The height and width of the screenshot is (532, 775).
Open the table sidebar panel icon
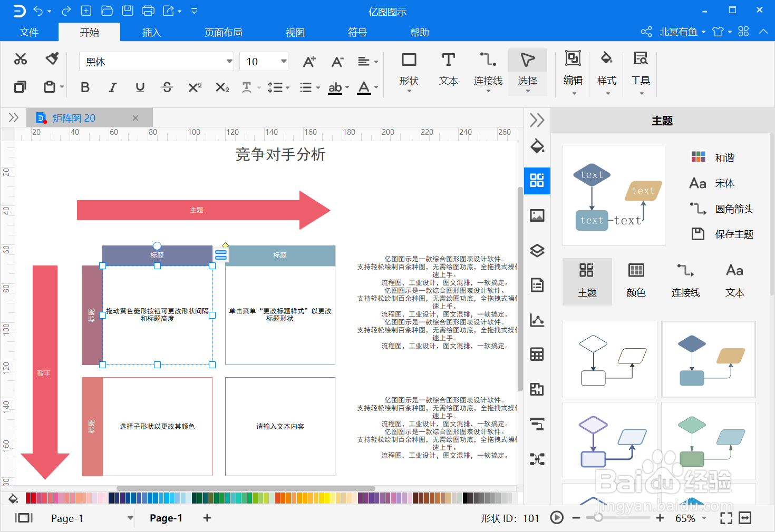point(537,354)
